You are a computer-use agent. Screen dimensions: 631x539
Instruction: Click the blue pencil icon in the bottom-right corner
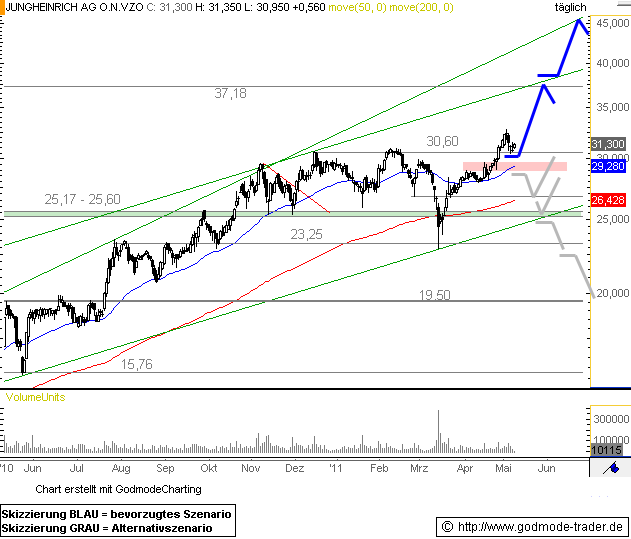pyautogui.click(x=612, y=468)
